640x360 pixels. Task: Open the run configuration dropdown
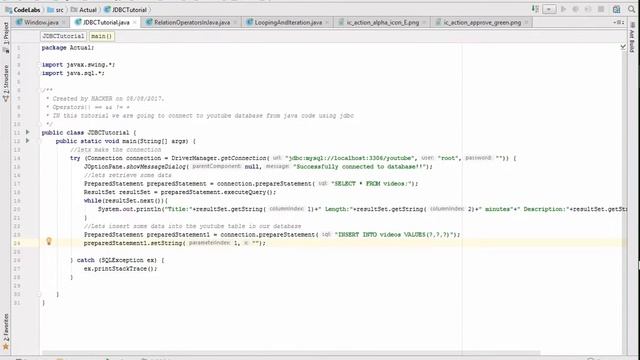tap(549, 9)
